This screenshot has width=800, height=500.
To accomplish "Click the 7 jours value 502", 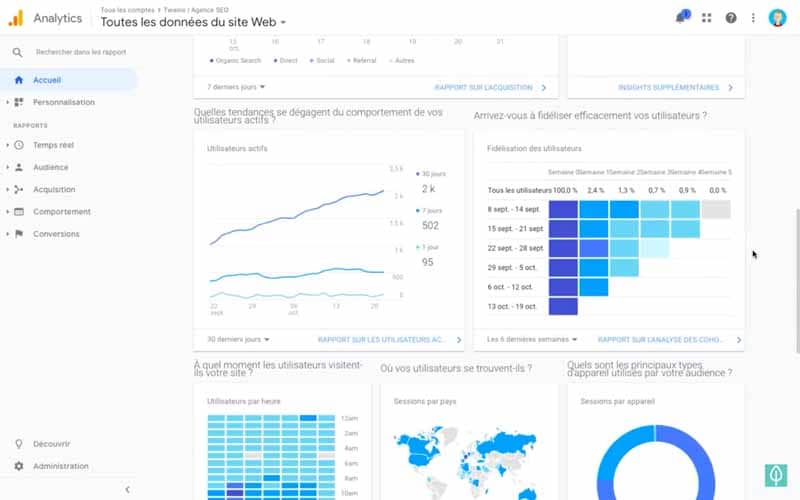I will pyautogui.click(x=430, y=226).
